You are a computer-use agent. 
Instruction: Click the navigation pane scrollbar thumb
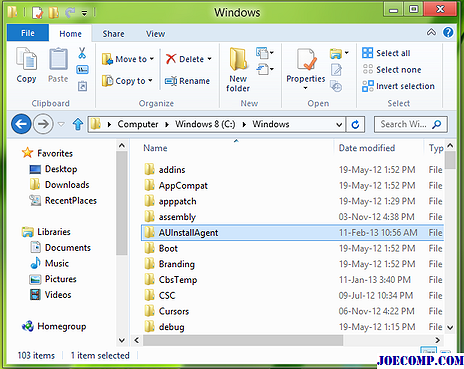[122, 203]
